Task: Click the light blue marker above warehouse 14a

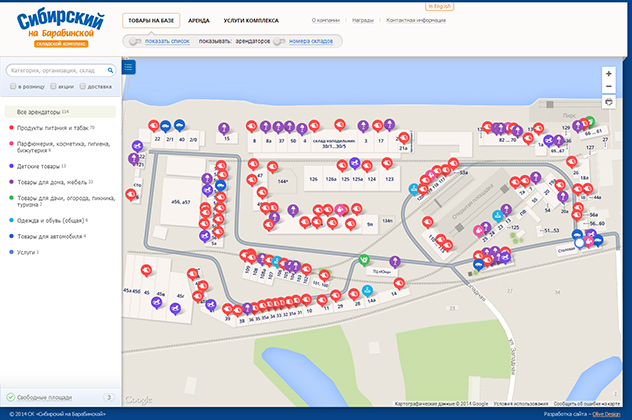Action: click(x=367, y=291)
